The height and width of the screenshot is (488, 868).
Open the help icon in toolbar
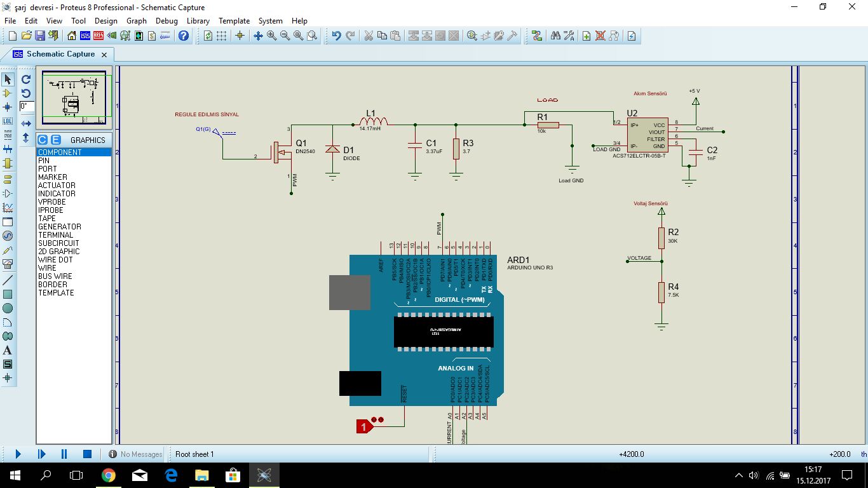pos(184,36)
